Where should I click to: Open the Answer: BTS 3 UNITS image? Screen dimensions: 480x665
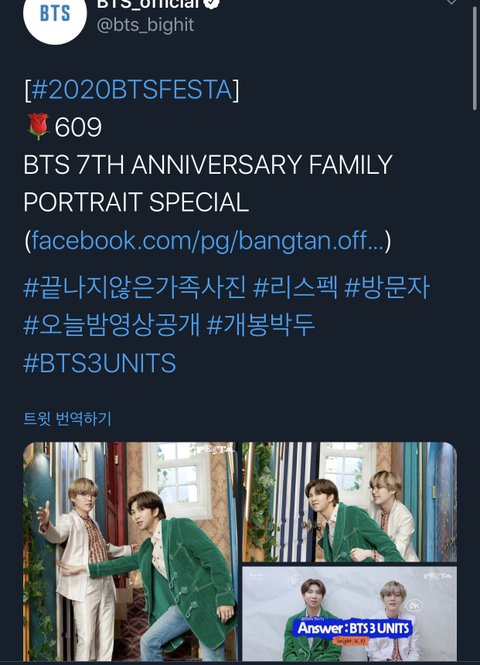349,614
